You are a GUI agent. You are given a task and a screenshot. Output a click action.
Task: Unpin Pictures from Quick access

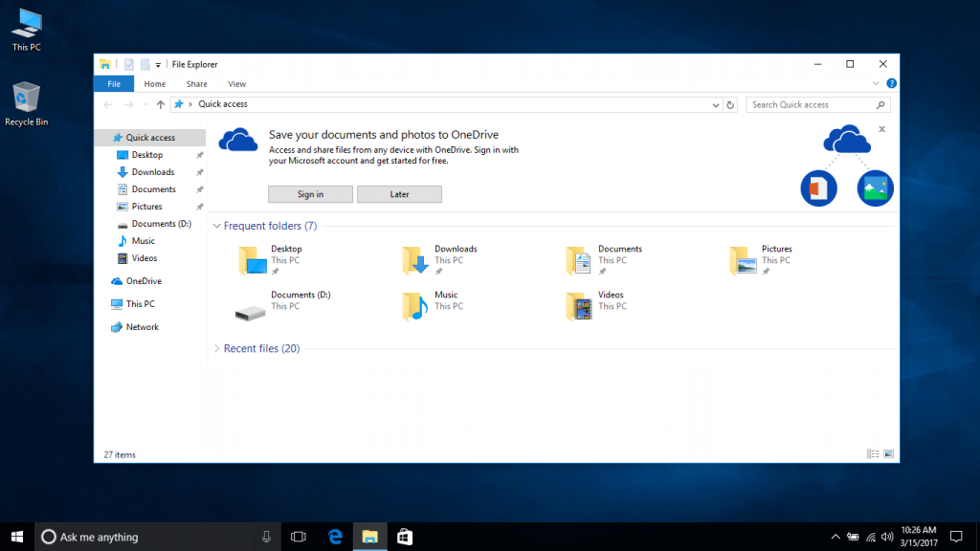(199, 206)
